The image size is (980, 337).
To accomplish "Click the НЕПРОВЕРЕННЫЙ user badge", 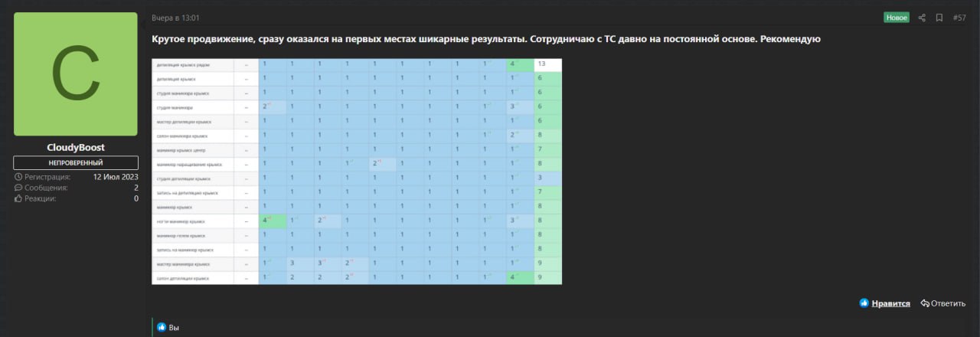I will (x=76, y=162).
